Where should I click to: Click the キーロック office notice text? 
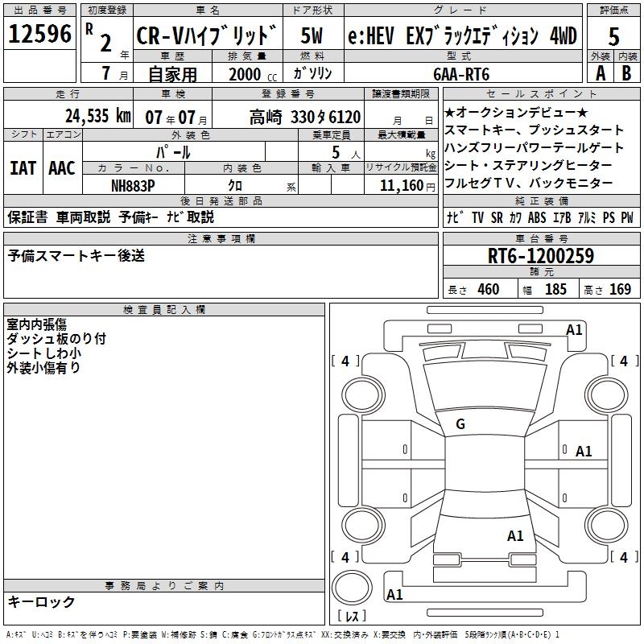[42, 601]
